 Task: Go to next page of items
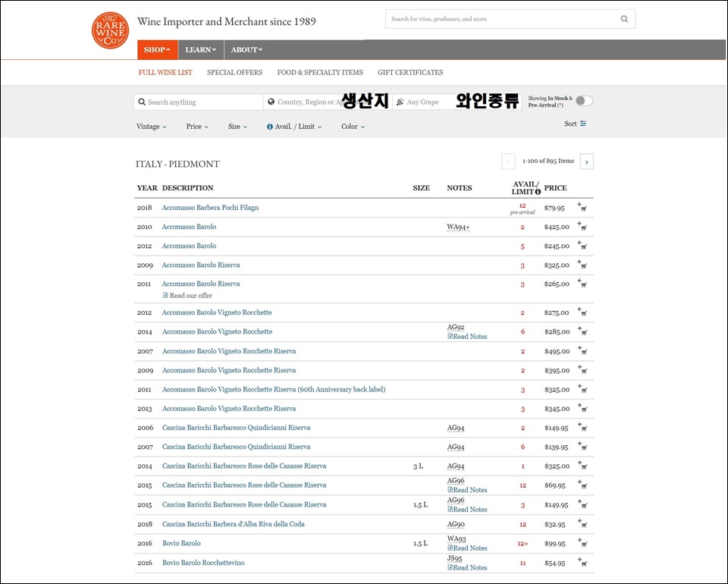587,162
